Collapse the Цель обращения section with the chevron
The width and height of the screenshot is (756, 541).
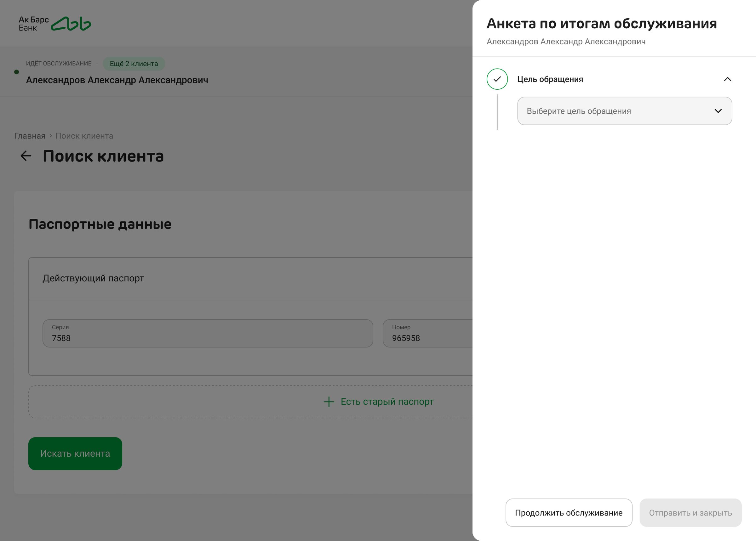pos(727,79)
